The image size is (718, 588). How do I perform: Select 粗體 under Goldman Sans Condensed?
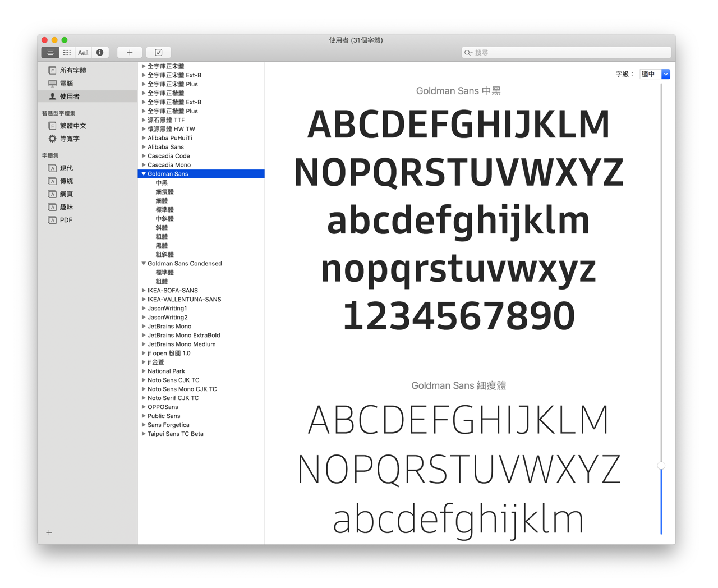click(201, 282)
